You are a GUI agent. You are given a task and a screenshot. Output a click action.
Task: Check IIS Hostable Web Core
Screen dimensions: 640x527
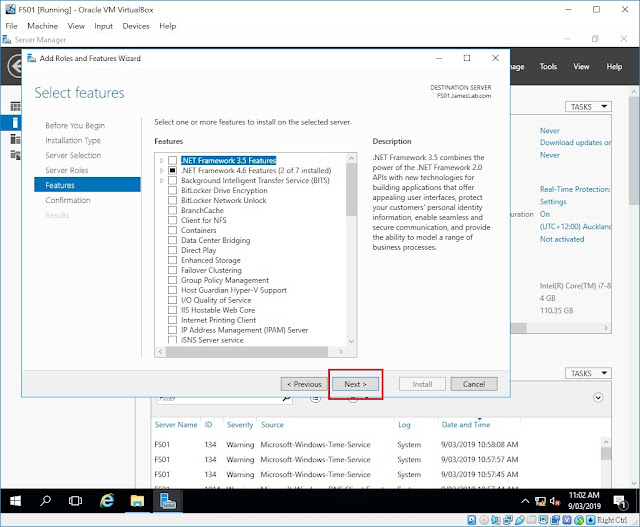click(173, 310)
